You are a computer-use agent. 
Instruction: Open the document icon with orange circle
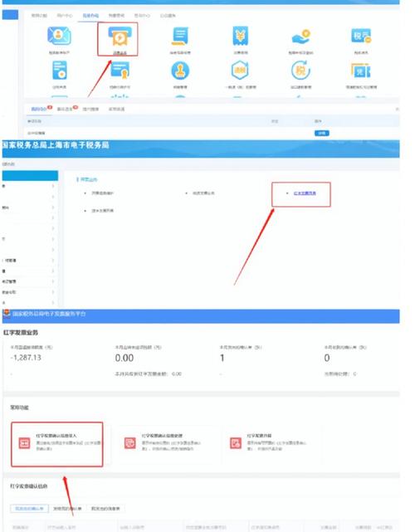pos(60,71)
